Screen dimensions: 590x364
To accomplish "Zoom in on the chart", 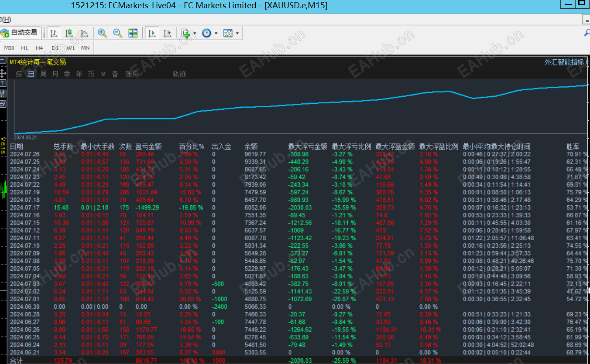I will tap(103, 33).
